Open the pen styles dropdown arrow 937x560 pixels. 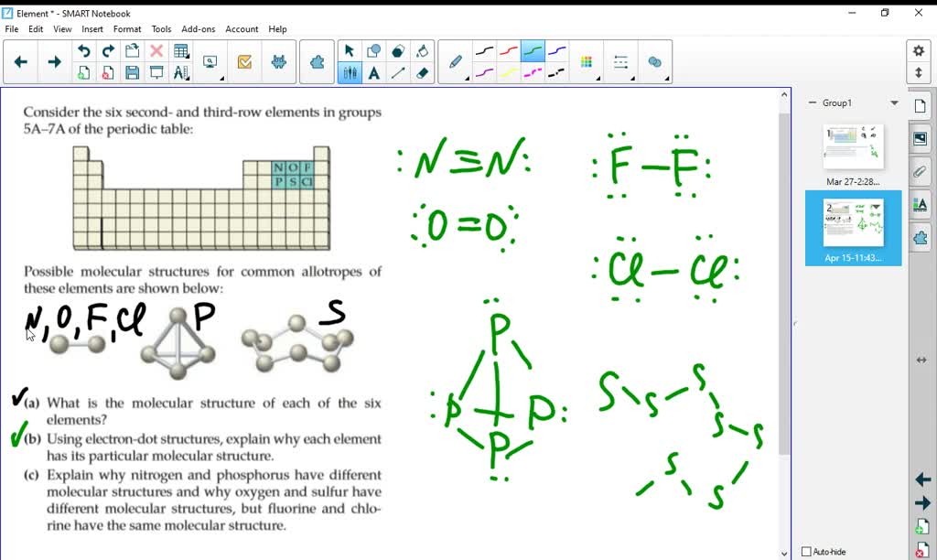point(467,78)
